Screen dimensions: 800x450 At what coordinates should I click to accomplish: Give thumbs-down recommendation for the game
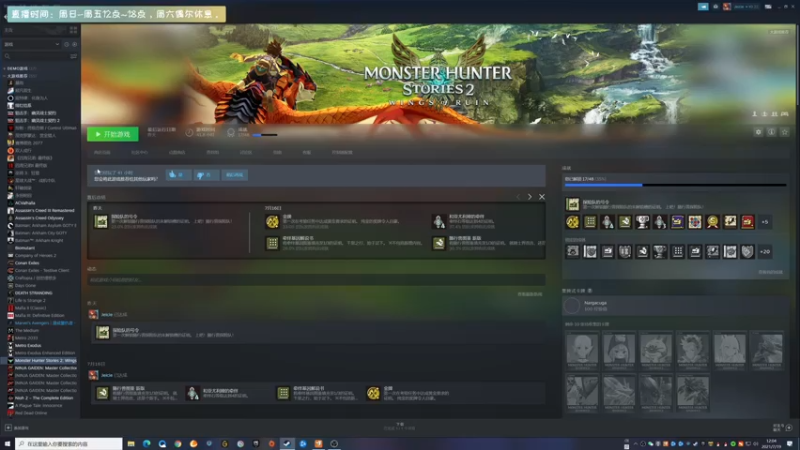206,175
